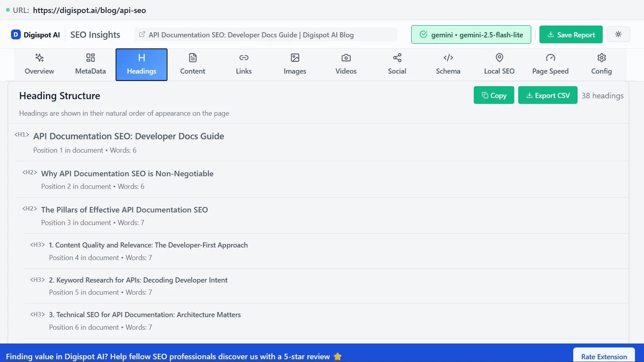
Task: Click the page title input field
Action: tap(266, 34)
